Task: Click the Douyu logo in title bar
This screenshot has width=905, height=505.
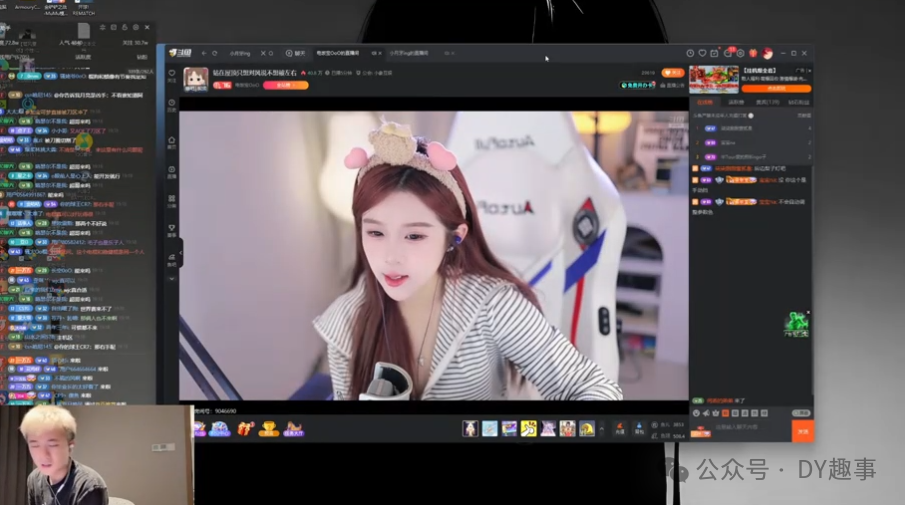Action: (180, 53)
